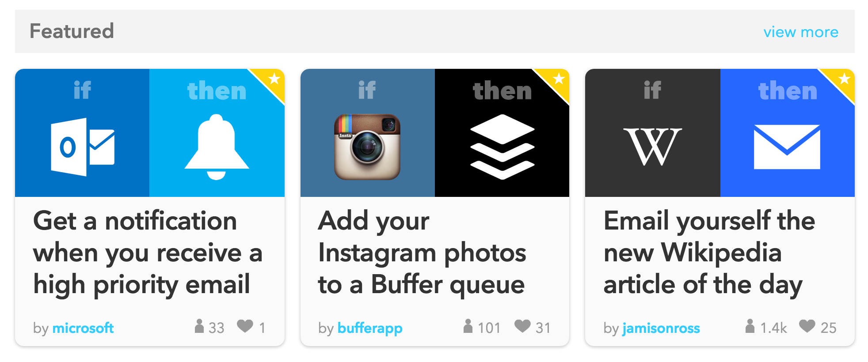Open the jamisonross author profile
This screenshot has width=868, height=362.
[661, 328]
